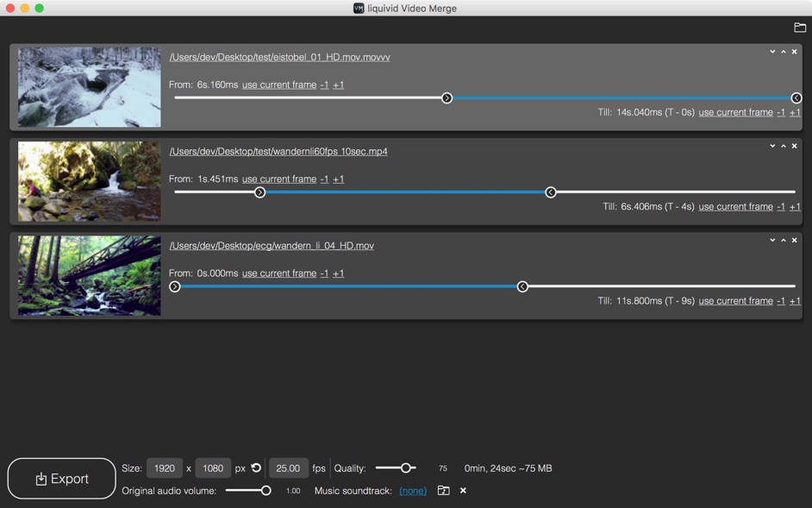The height and width of the screenshot is (508, 812).
Task: Clear the music soundtrack with the X
Action: click(x=463, y=491)
